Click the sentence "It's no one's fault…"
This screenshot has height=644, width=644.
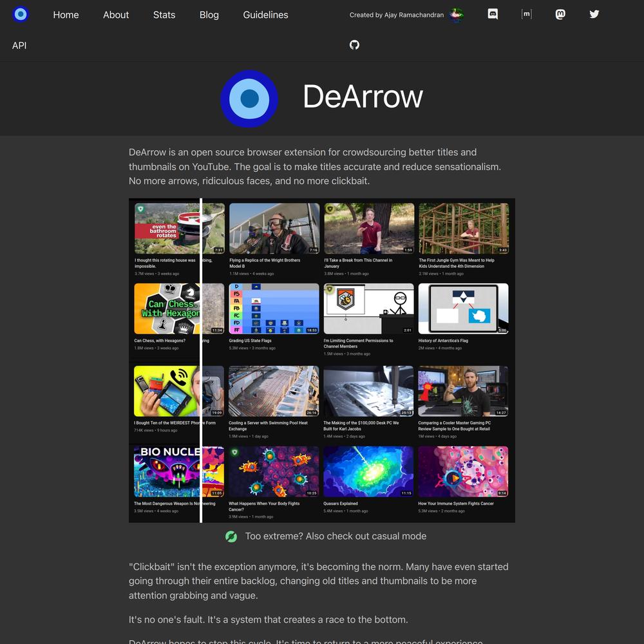268,620
